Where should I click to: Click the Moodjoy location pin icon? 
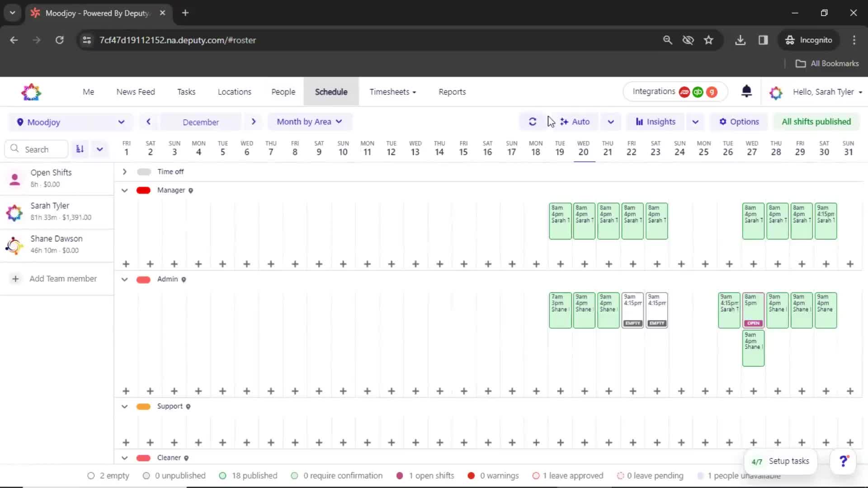(x=19, y=122)
